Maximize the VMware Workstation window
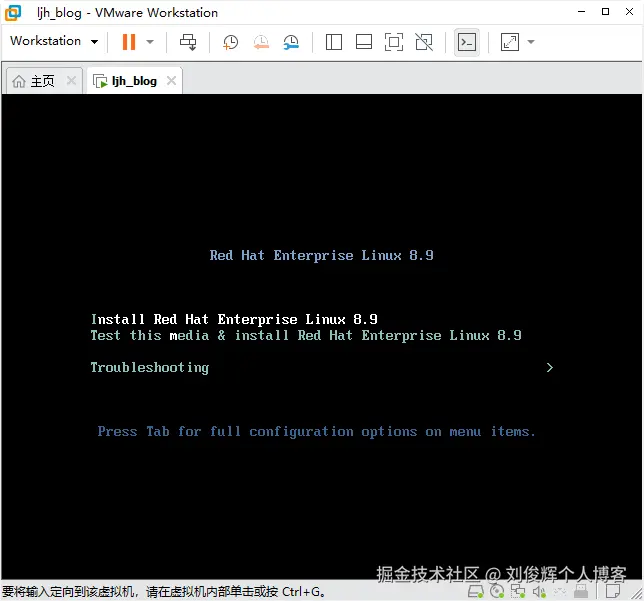The height and width of the screenshot is (601, 644). [x=605, y=12]
